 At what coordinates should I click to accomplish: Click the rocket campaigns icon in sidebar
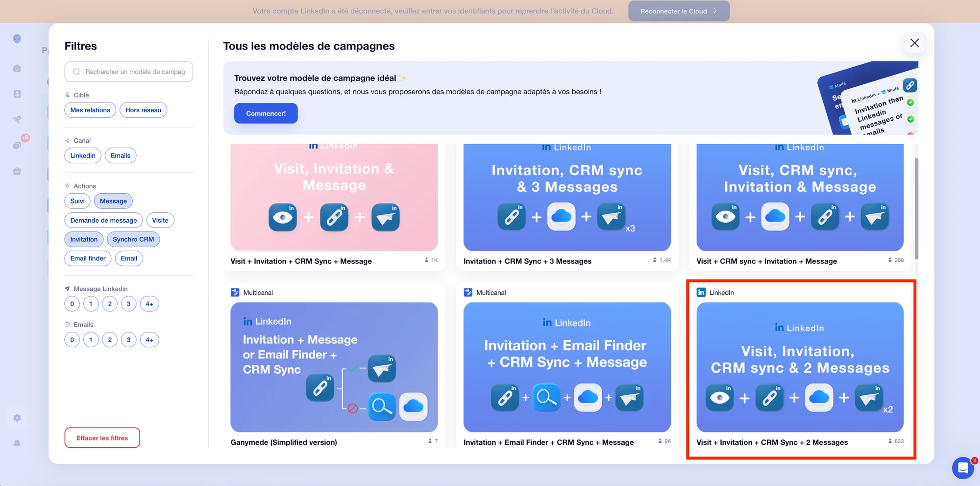click(17, 119)
